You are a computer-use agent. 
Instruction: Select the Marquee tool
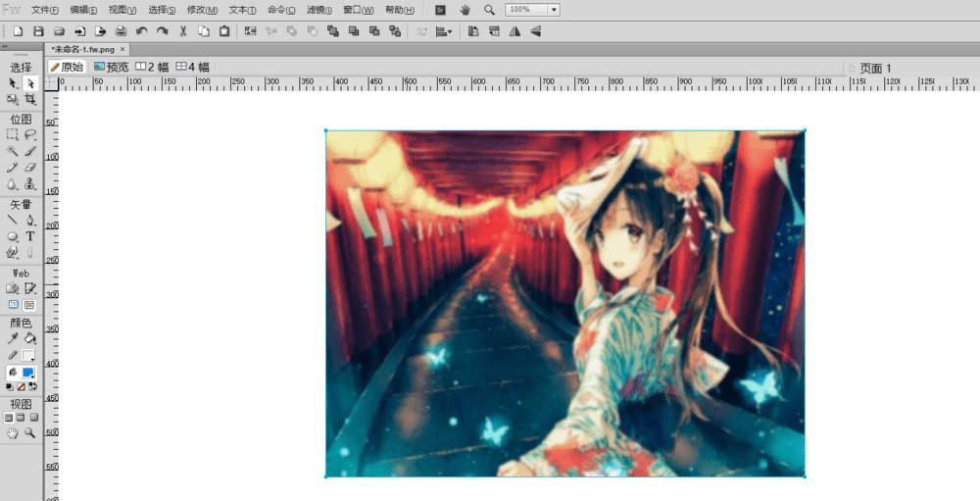pos(13,134)
